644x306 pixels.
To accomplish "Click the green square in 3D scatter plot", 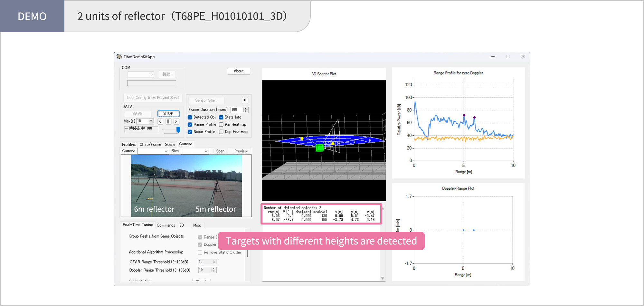I will 319,148.
